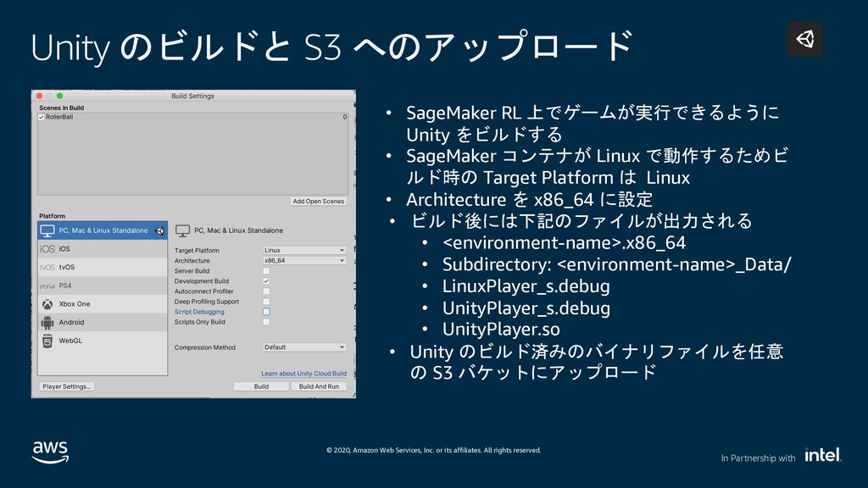
Task: Select the WebGL platform row
Action: click(x=103, y=341)
